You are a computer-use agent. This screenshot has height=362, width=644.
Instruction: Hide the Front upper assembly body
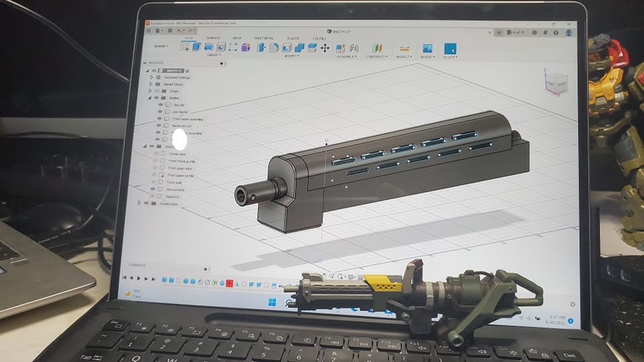pyautogui.click(x=160, y=119)
